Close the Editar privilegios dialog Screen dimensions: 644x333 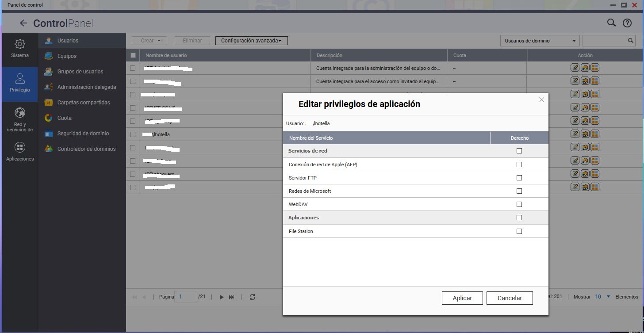[x=541, y=100]
